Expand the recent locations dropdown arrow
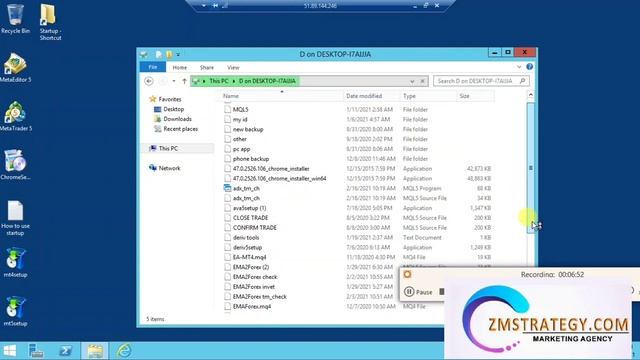640x360 pixels. (174, 81)
